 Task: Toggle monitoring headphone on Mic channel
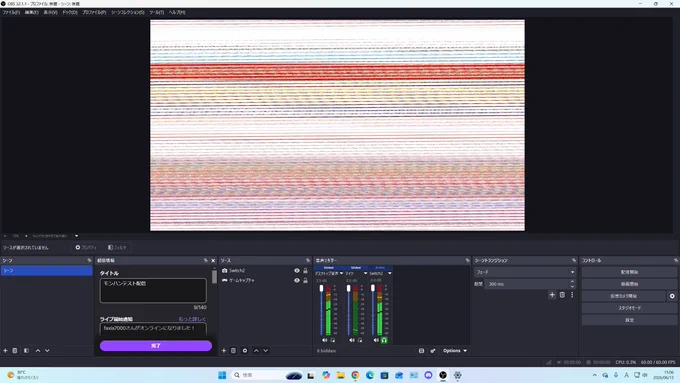point(360,340)
